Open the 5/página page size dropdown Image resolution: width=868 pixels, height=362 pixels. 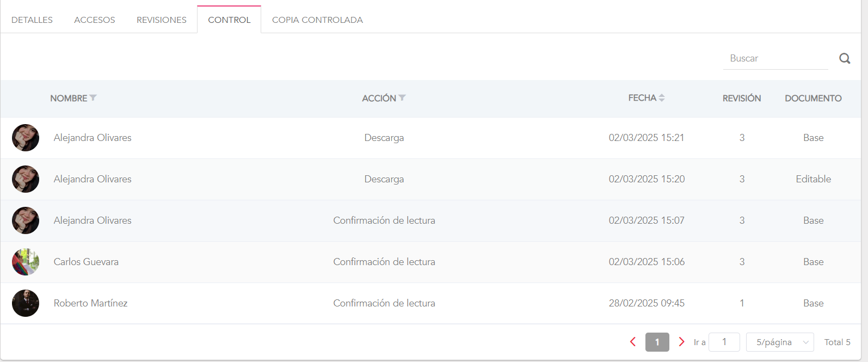pyautogui.click(x=780, y=342)
